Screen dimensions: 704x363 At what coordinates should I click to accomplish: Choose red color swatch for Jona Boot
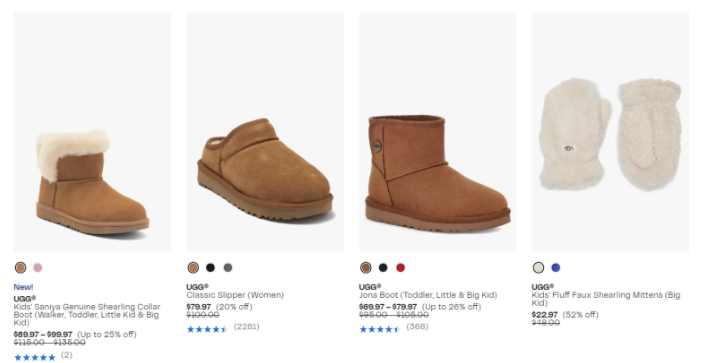400,268
